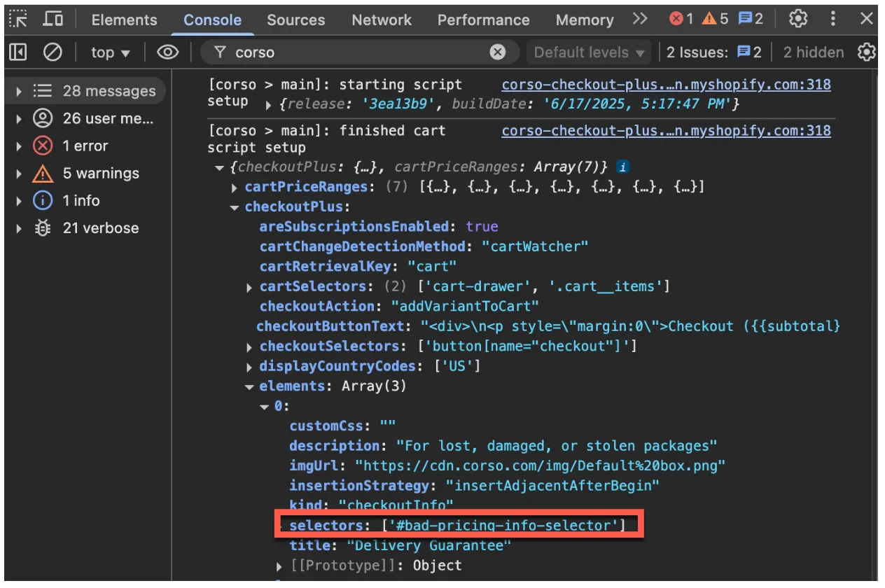
Task: Toggle live expression eye icon
Action: click(167, 52)
